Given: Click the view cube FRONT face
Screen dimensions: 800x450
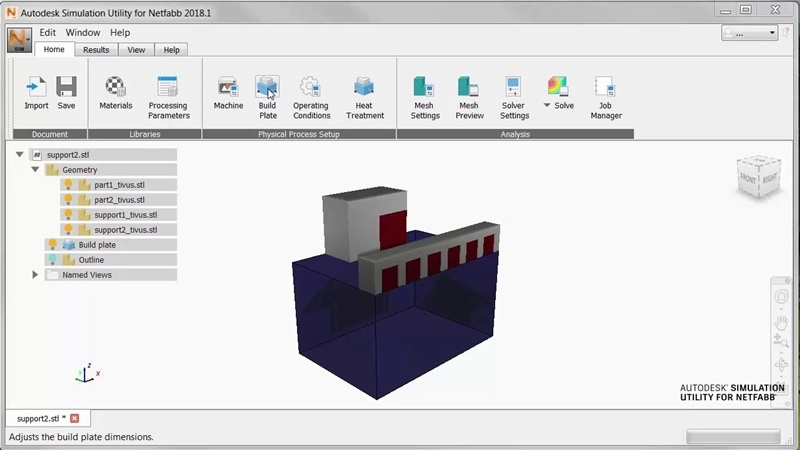Looking at the screenshot, I should (748, 179).
